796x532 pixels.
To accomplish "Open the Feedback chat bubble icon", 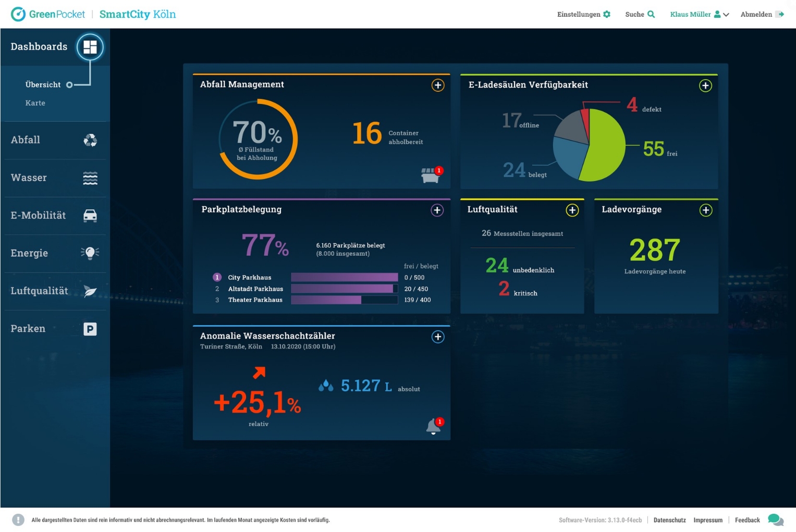I will click(x=775, y=519).
